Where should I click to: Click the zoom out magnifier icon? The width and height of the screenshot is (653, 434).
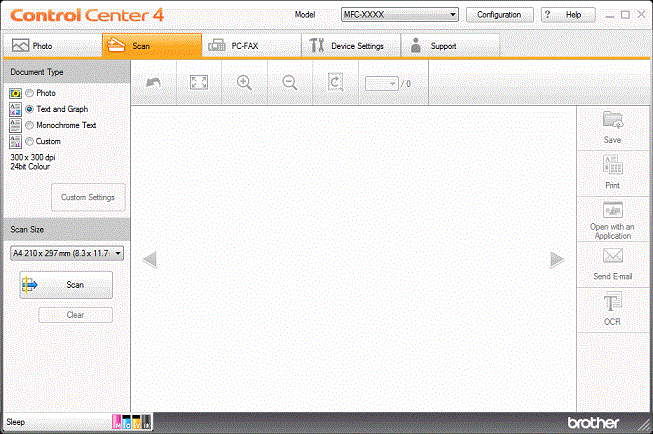tap(290, 83)
